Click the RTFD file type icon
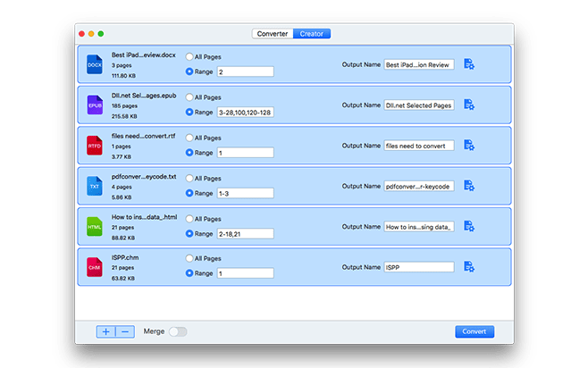 point(95,146)
